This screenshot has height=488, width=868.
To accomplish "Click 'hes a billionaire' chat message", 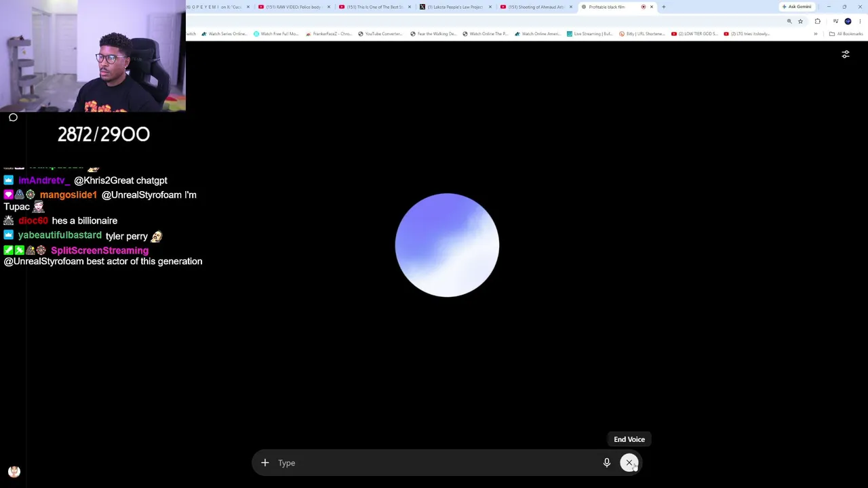I will pyautogui.click(x=85, y=220).
